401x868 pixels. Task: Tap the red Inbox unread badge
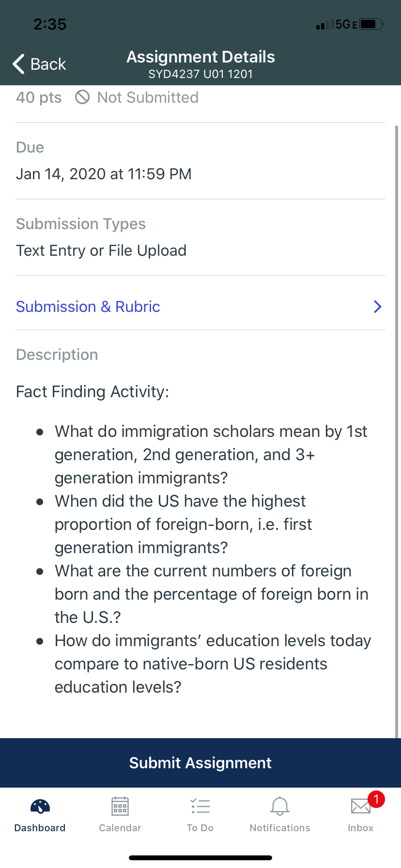tap(376, 799)
